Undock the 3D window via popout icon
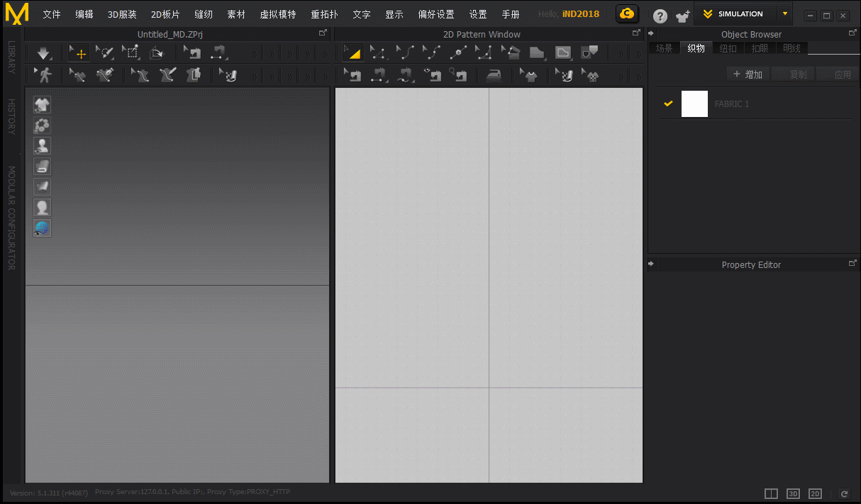This screenshot has width=861, height=504. tap(323, 33)
